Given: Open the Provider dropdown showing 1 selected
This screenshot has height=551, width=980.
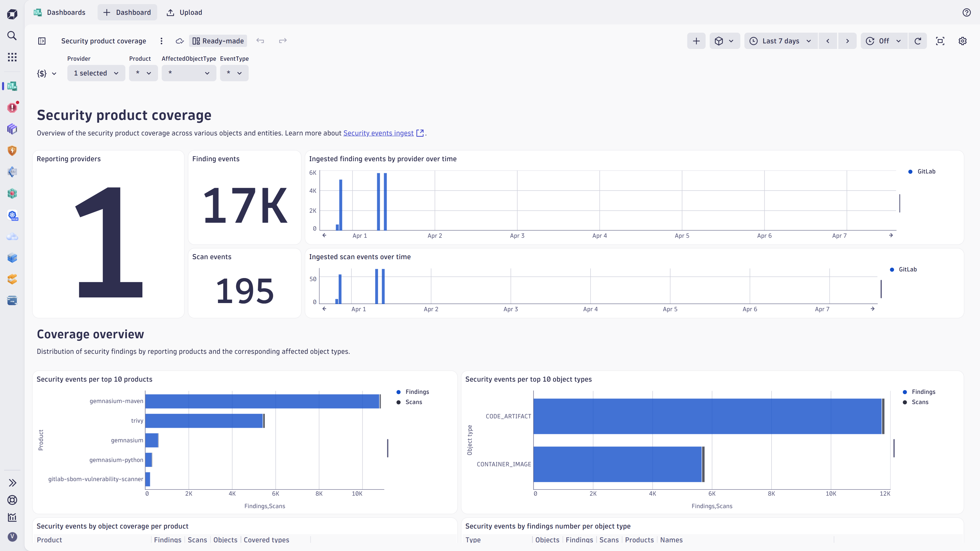Looking at the screenshot, I should coord(96,73).
